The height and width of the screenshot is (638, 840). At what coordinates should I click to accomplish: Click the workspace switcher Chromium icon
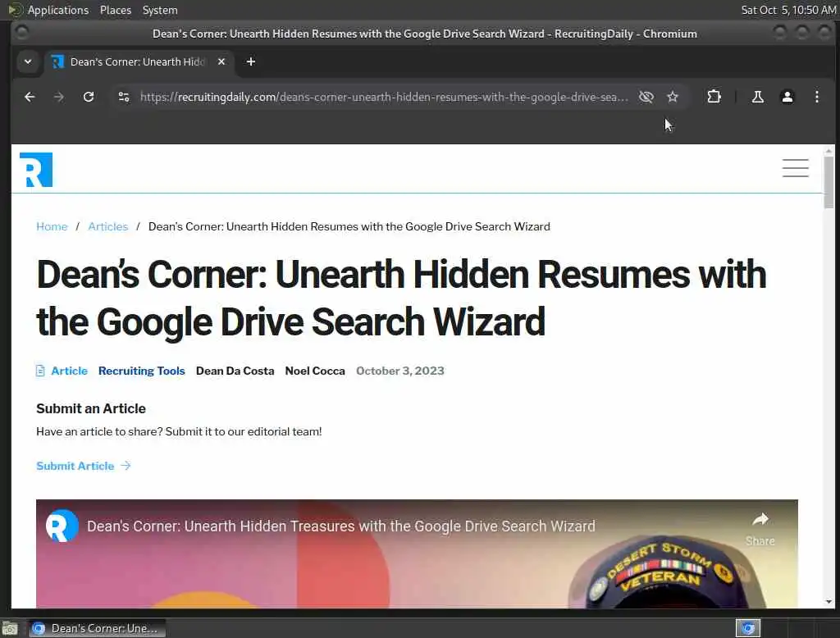748,628
